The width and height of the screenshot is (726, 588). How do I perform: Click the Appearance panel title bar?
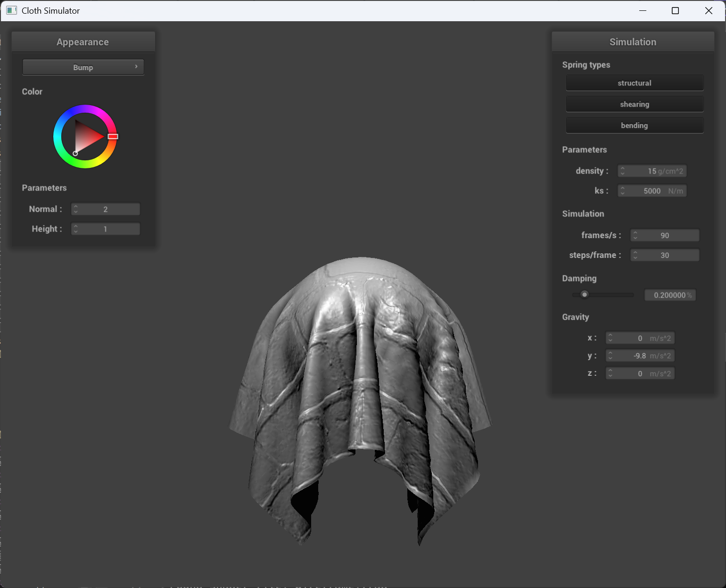click(83, 42)
